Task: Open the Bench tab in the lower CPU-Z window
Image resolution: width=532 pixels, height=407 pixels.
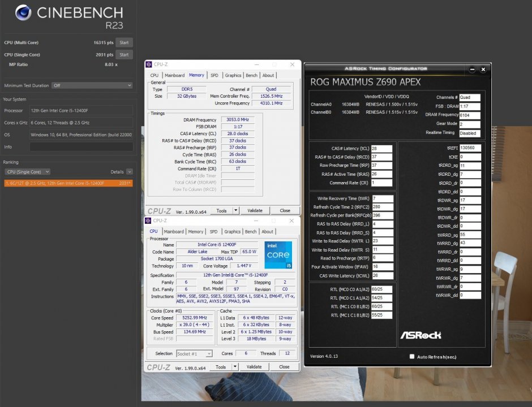Action: [x=251, y=231]
